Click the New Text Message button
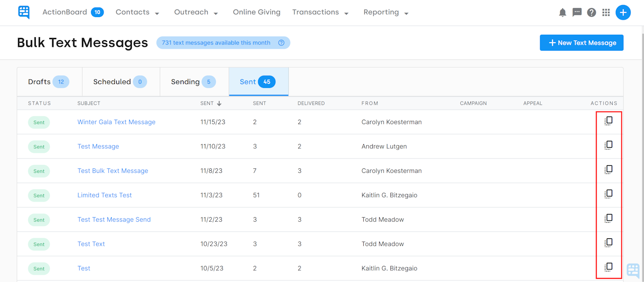Viewport: 644px width, 282px height. click(x=582, y=43)
